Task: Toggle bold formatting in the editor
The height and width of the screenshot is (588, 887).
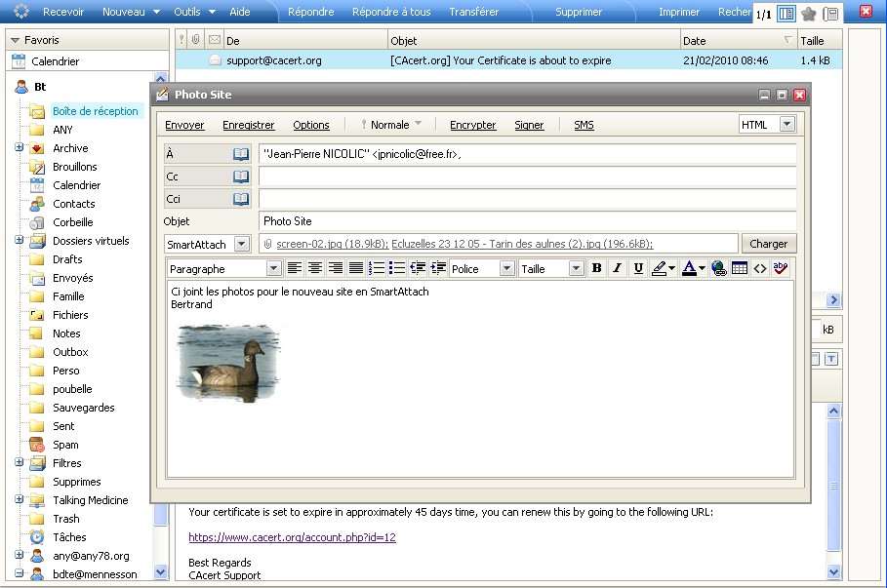Action: 596,268
